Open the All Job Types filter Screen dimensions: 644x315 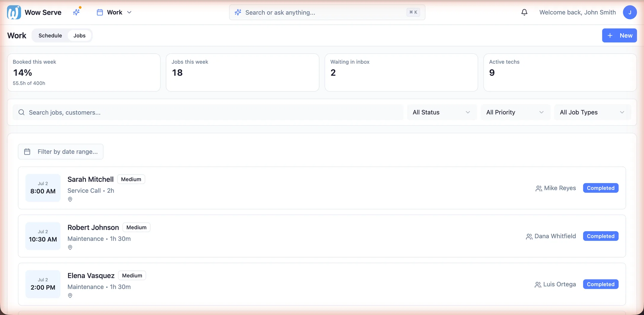592,112
